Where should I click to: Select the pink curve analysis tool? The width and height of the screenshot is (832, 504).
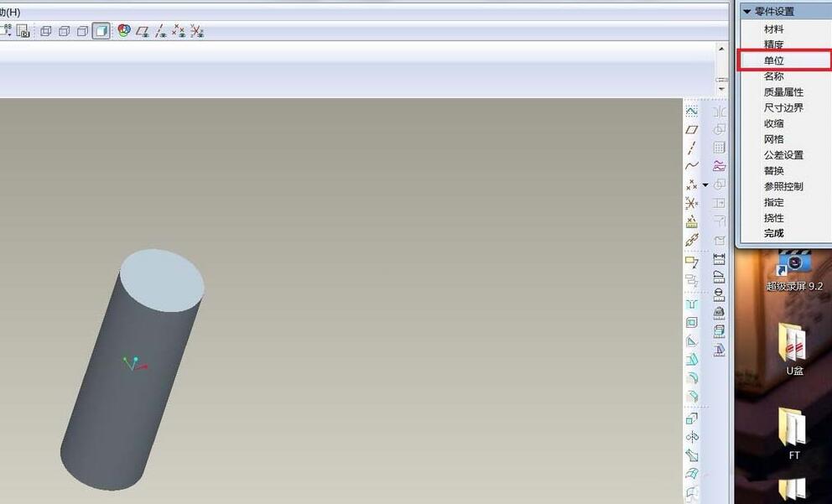pyautogui.click(x=719, y=166)
